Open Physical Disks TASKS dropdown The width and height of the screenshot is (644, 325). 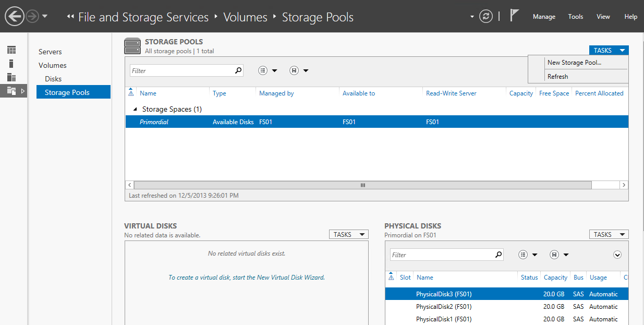pos(609,235)
